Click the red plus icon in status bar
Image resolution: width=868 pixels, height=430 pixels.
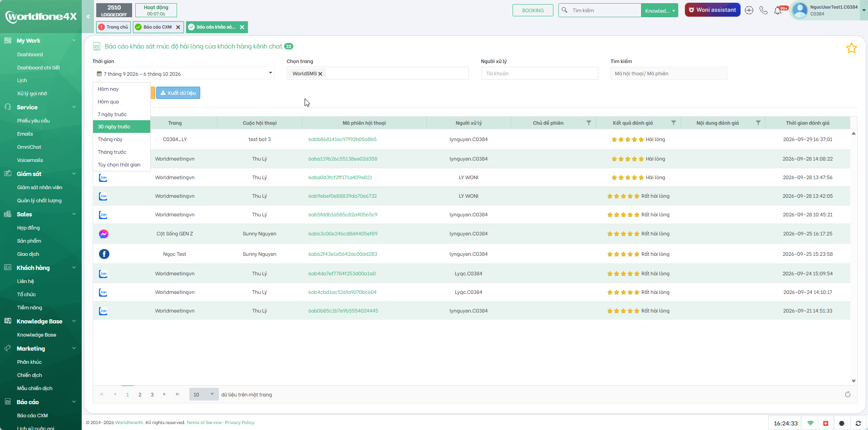(x=825, y=423)
